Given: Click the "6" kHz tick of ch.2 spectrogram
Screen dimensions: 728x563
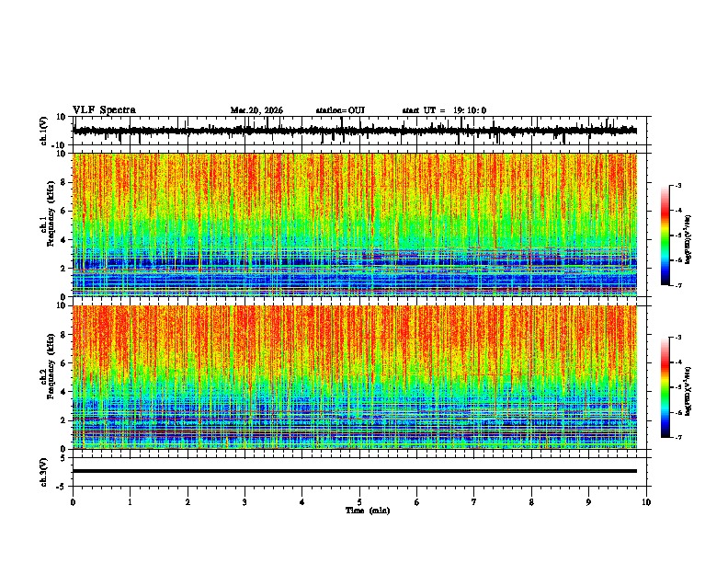Looking at the screenshot, I should pyautogui.click(x=63, y=363).
